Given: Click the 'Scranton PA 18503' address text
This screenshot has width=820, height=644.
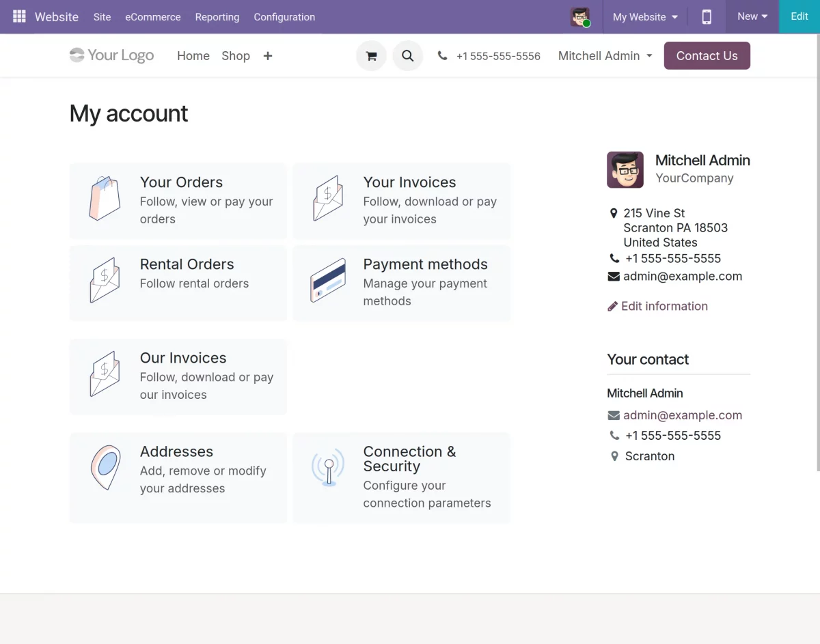Looking at the screenshot, I should (675, 227).
